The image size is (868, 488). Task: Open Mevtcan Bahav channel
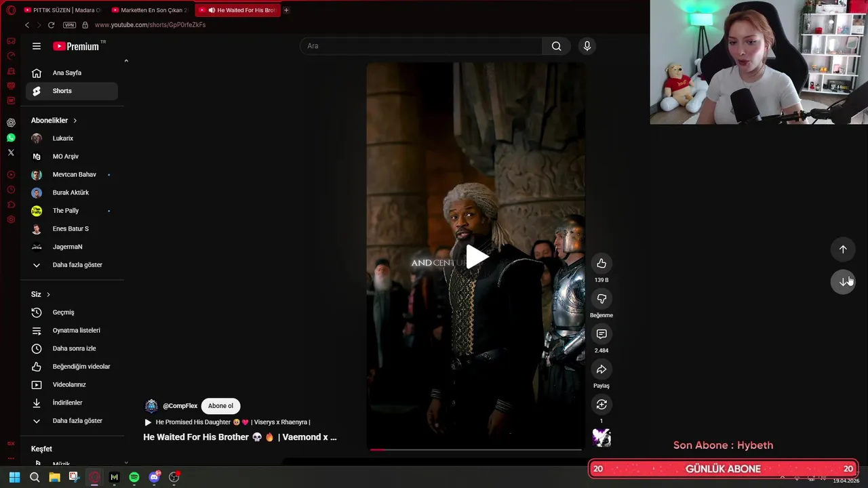click(72, 174)
